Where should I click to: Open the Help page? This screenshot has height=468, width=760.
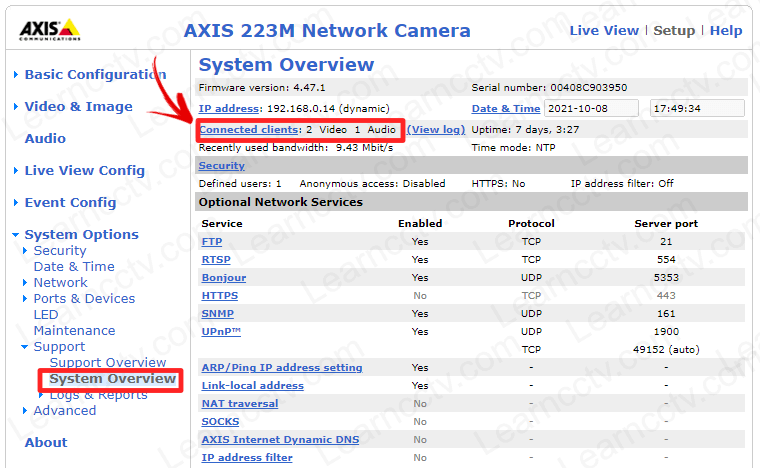point(726,30)
